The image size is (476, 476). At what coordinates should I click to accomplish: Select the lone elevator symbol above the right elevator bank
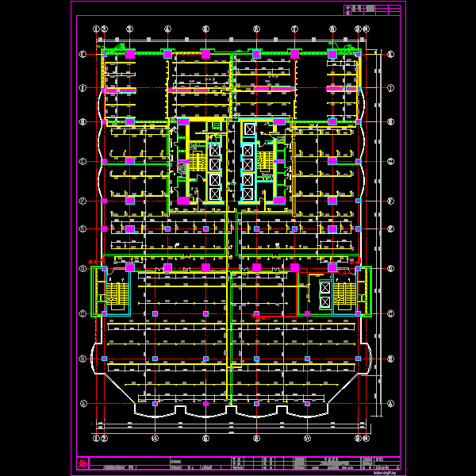click(x=250, y=129)
